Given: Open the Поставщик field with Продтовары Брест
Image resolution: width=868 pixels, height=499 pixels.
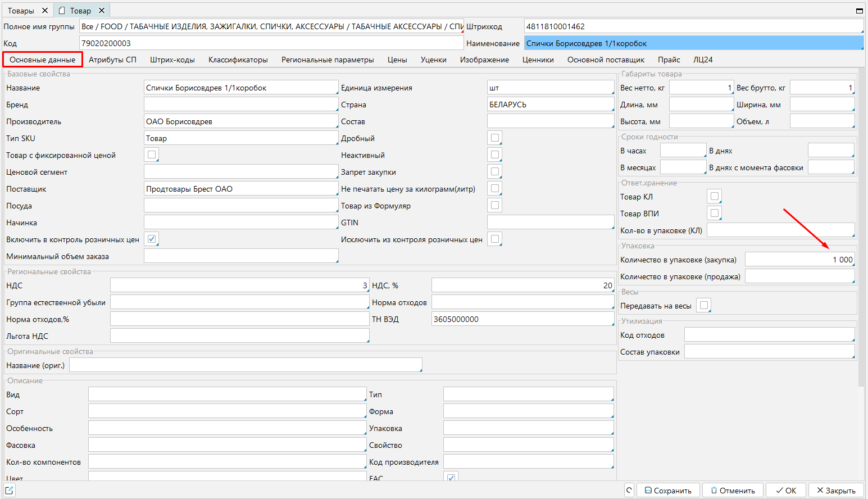Looking at the screenshot, I should click(240, 189).
